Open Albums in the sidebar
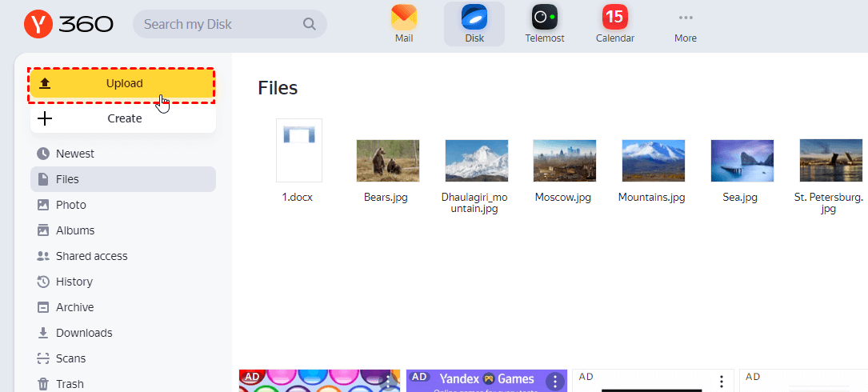 123,230
